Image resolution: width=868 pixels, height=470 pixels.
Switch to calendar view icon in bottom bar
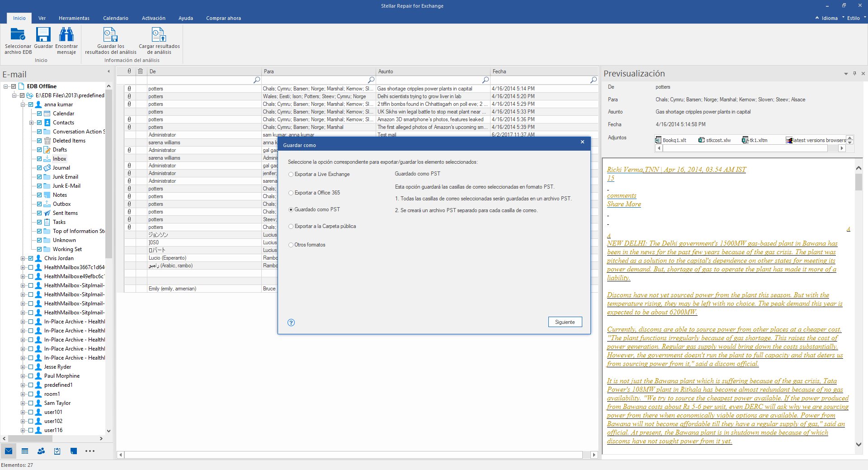tap(25, 451)
